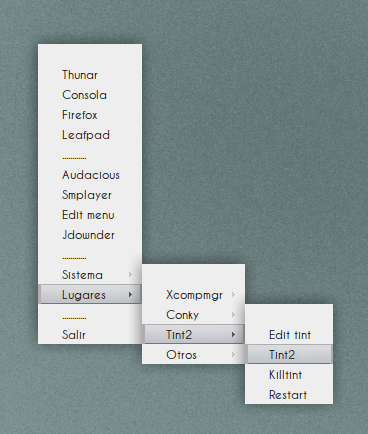Select highlighted Tint2 in the last submenu
The image size is (368, 434).
(290, 354)
